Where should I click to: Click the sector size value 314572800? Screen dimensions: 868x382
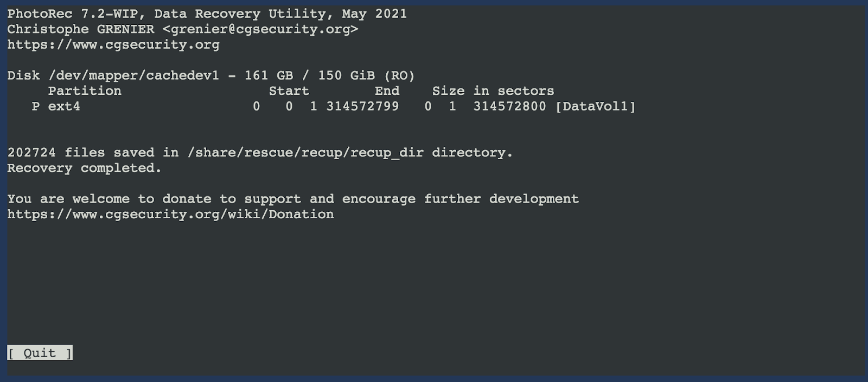[x=509, y=106]
